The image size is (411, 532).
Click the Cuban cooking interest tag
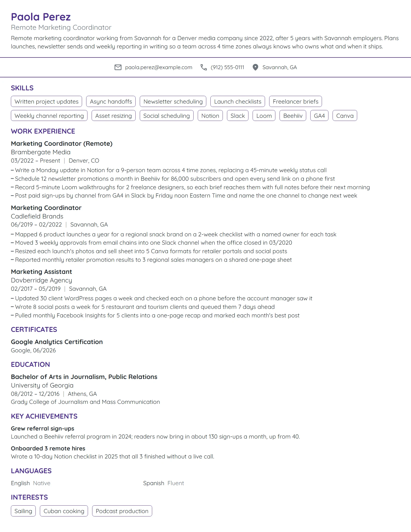point(64,511)
